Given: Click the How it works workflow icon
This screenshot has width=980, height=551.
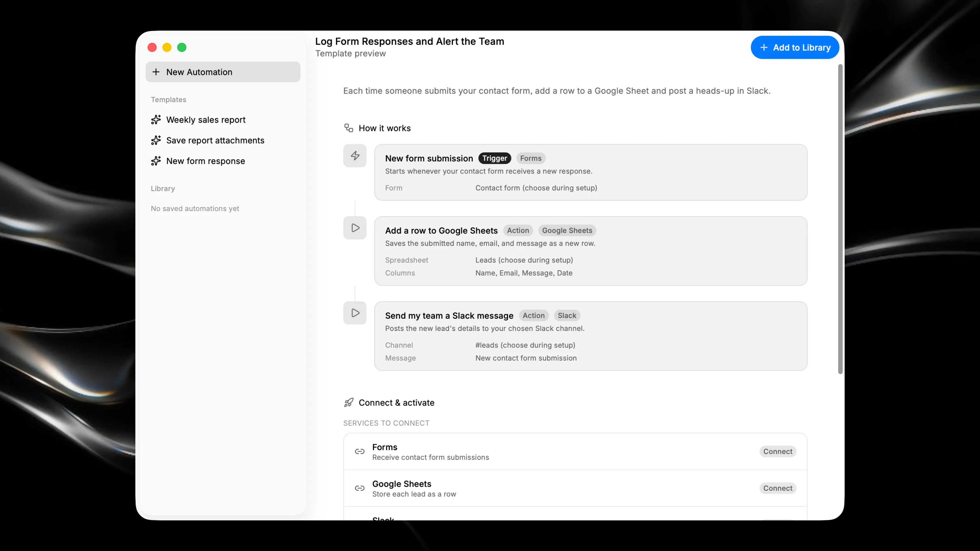Looking at the screenshot, I should 349,128.
